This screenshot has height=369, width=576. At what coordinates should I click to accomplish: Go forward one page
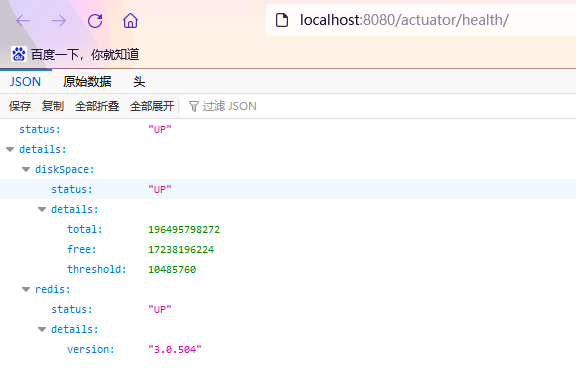[x=59, y=21]
